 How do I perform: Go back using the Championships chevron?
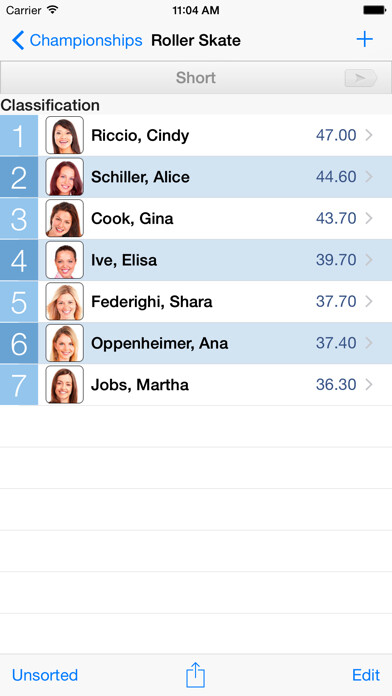(x=18, y=40)
